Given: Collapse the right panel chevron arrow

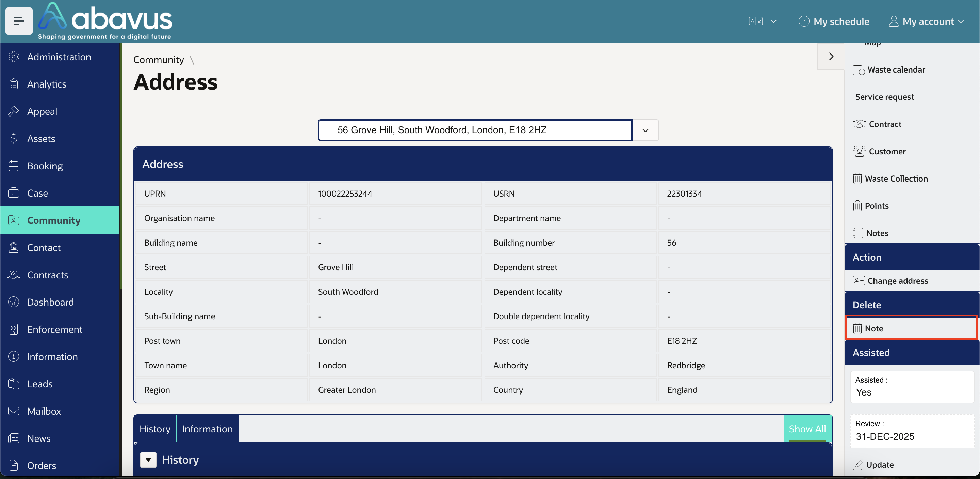Looking at the screenshot, I should (831, 56).
